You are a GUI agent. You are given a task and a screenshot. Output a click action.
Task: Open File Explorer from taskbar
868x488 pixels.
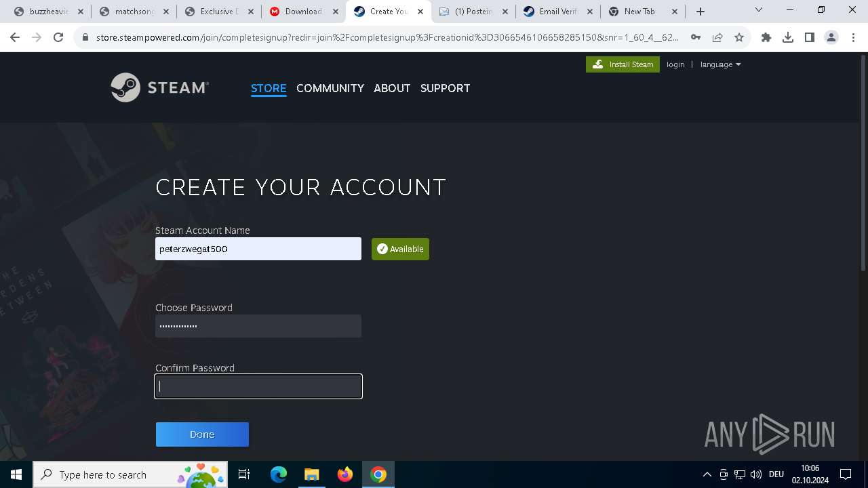pyautogui.click(x=311, y=474)
